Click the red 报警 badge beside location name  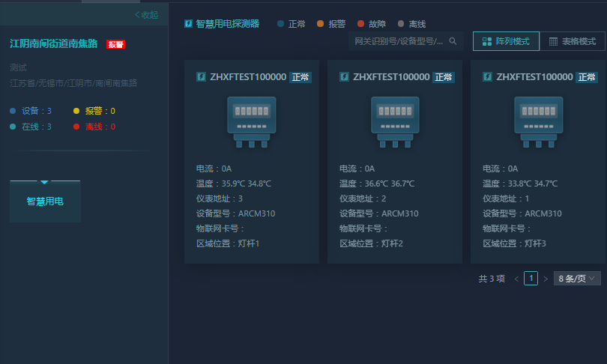(115, 44)
